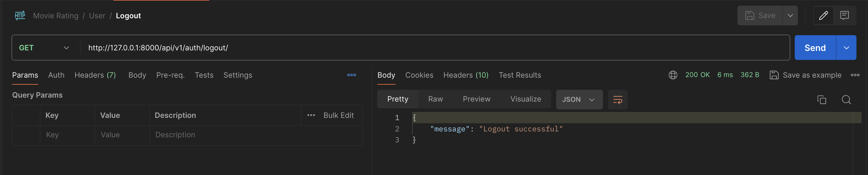
Task: Open the response Cookies tab
Action: [419, 75]
